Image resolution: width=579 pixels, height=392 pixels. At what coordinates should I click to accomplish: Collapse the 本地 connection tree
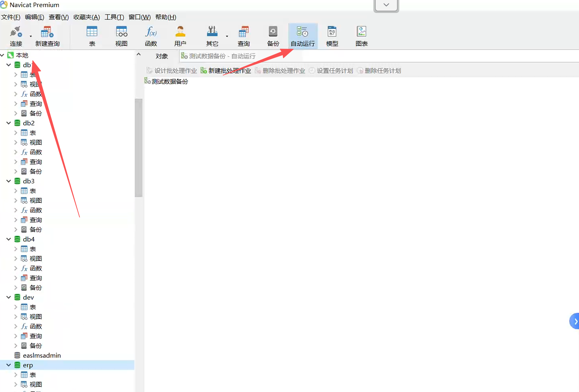(x=2, y=55)
